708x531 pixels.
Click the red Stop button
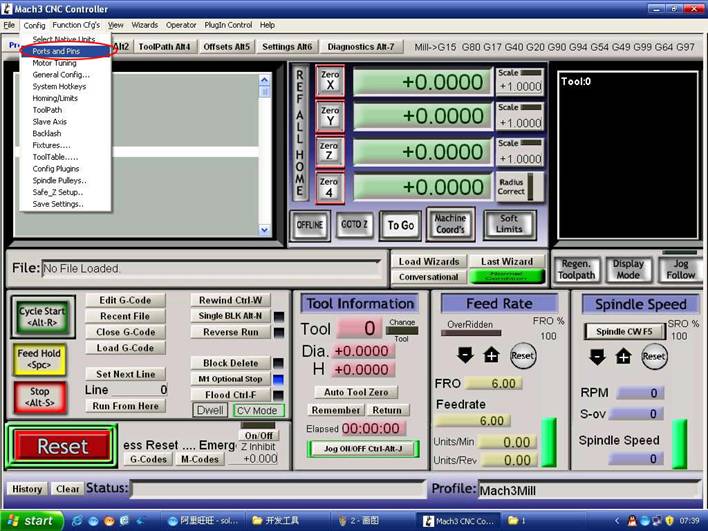(x=39, y=397)
